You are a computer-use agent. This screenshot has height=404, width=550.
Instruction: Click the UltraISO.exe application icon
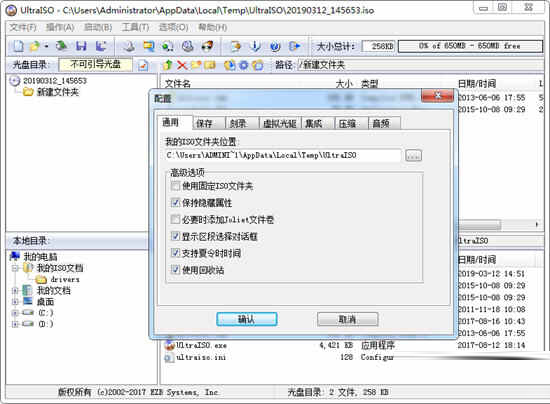pos(169,345)
